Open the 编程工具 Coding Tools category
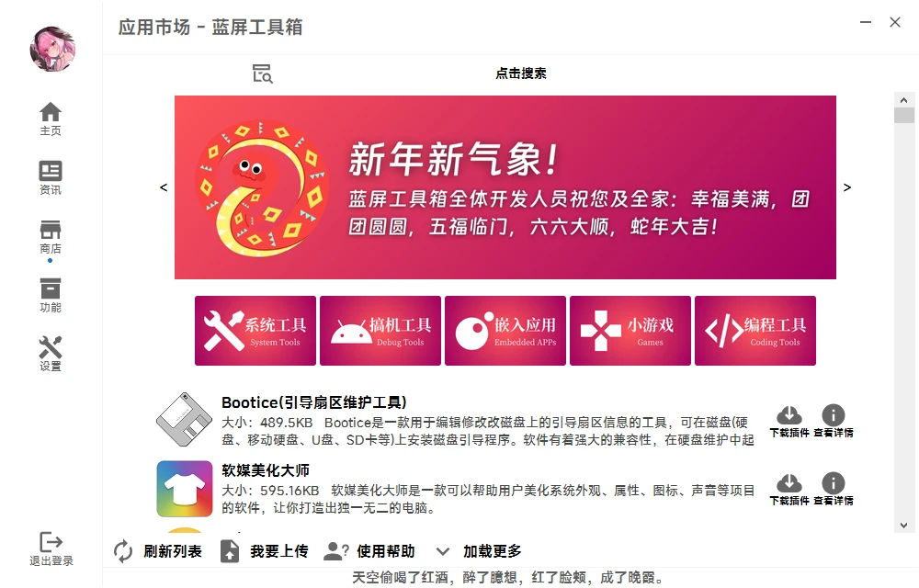Image resolution: width=919 pixels, height=588 pixels. (x=754, y=331)
